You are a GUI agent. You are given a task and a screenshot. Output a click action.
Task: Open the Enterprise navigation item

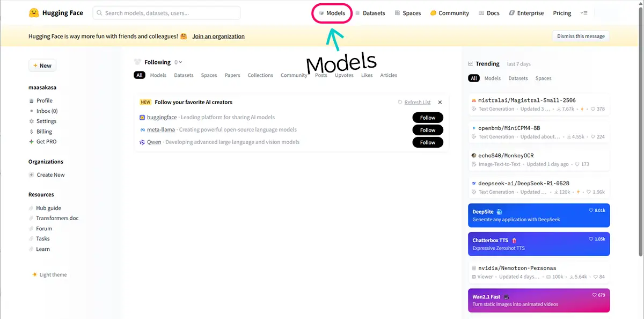[526, 13]
